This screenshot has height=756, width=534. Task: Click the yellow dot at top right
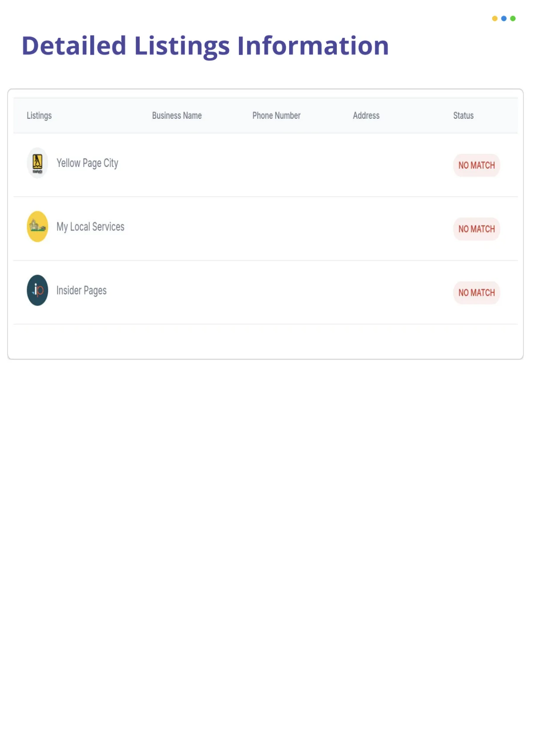click(x=494, y=18)
